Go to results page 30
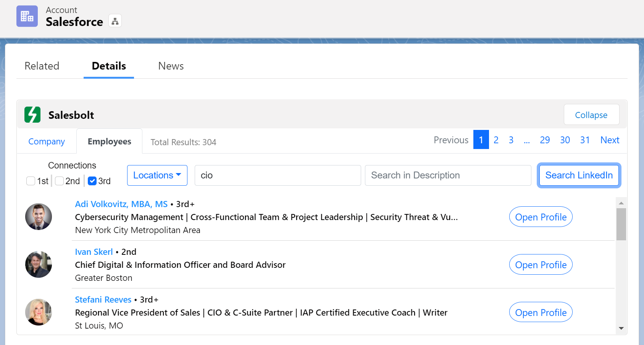 point(565,140)
